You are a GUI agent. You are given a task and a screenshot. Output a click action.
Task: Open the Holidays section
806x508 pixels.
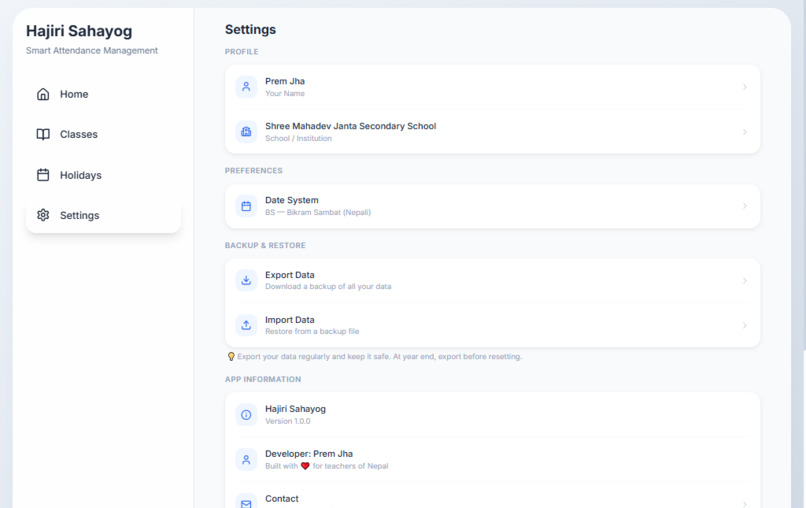pyautogui.click(x=103, y=175)
